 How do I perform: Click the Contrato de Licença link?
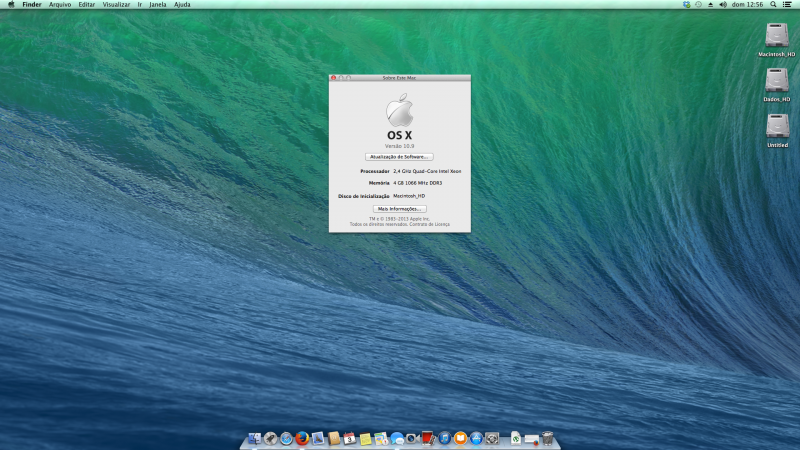click(x=430, y=225)
